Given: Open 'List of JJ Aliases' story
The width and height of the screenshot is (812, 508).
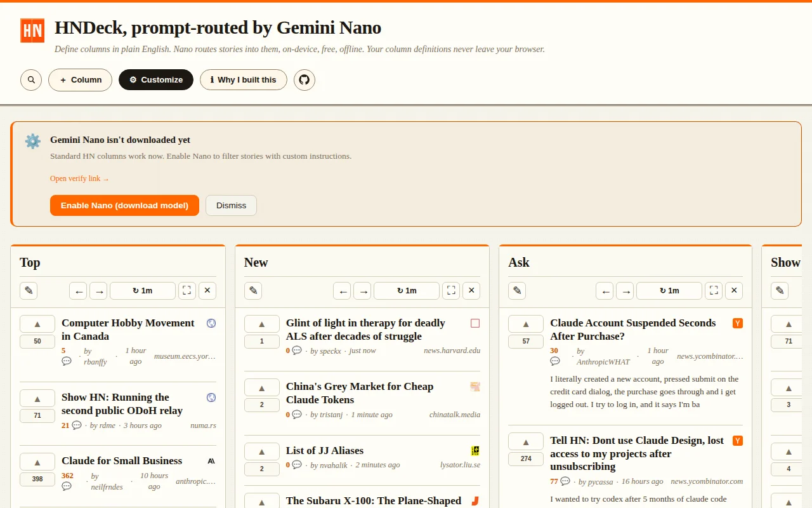Looking at the screenshot, I should 325,451.
